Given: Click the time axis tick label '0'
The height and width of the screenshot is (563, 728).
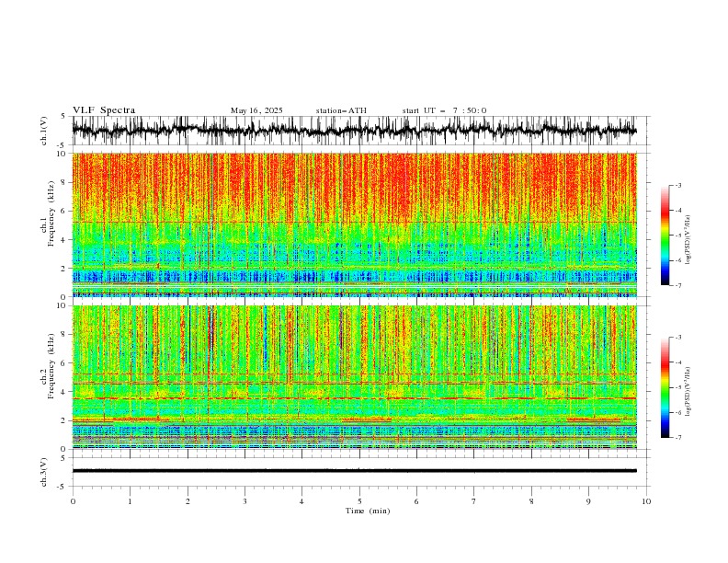Looking at the screenshot, I should (73, 501).
